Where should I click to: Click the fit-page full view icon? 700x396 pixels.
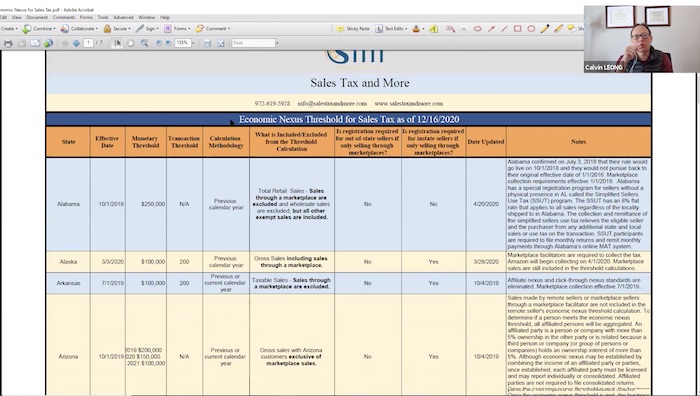(x=221, y=43)
